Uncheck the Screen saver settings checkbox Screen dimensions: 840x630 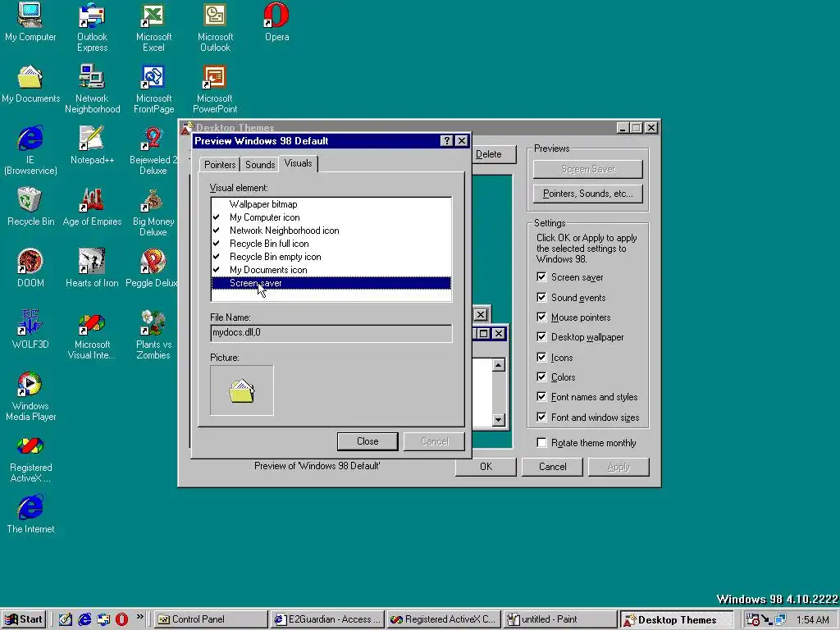click(541, 277)
